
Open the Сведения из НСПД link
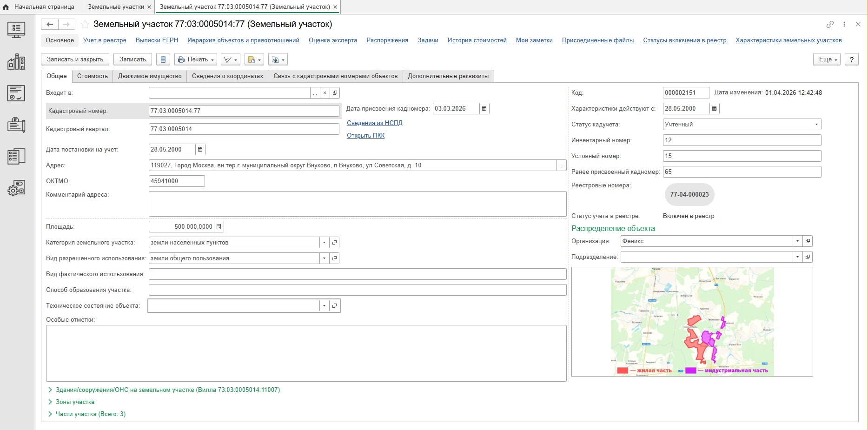375,123
